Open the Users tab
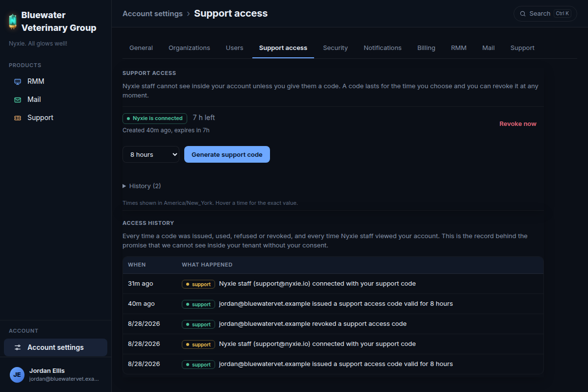588x392 pixels. (x=235, y=48)
